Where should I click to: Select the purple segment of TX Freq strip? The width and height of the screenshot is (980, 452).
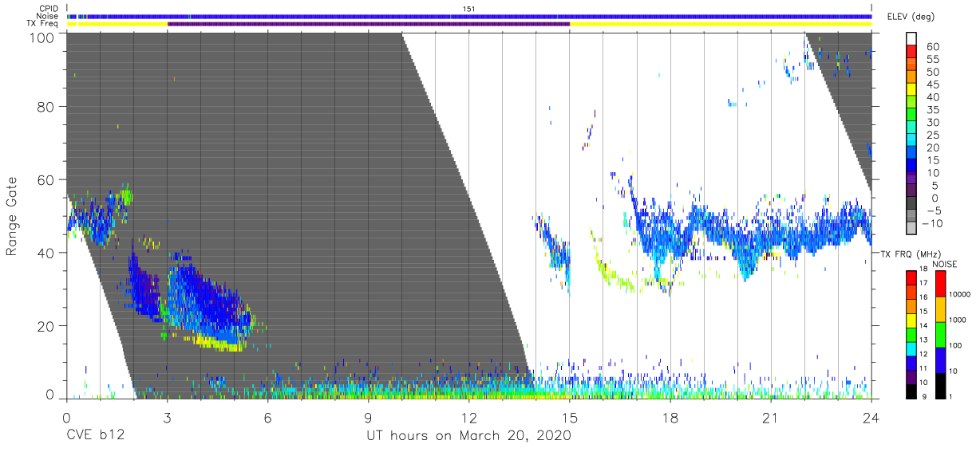click(x=369, y=24)
